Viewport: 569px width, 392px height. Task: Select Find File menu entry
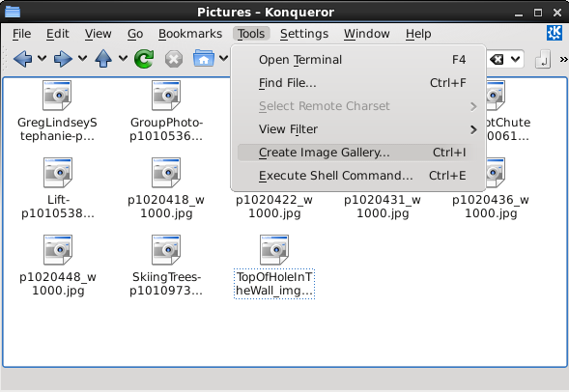point(357,83)
